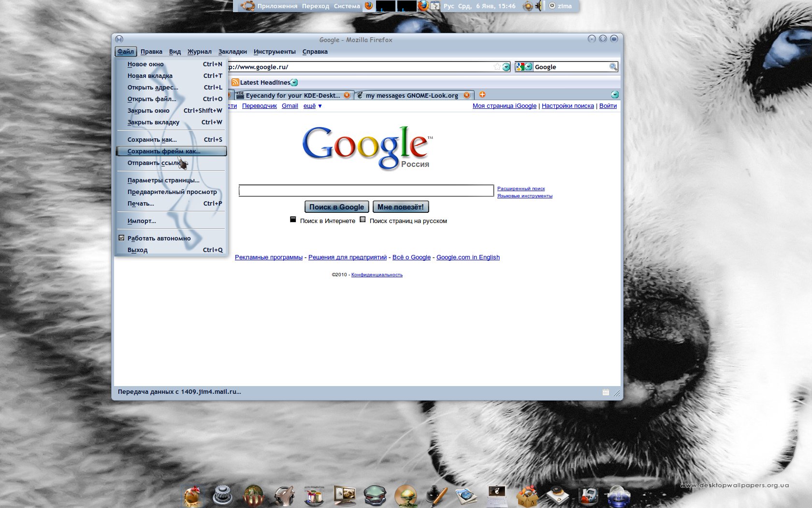Bookmark this page with the star icon
The image size is (812, 508).
(x=497, y=67)
